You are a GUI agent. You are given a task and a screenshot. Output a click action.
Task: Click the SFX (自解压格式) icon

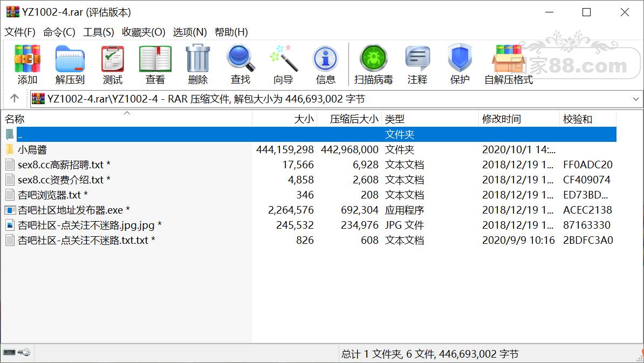click(509, 58)
